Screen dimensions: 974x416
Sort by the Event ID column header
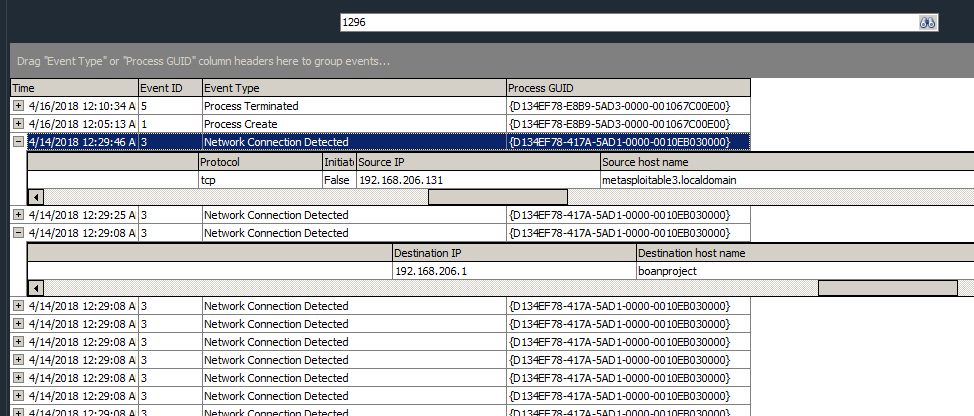coord(170,88)
